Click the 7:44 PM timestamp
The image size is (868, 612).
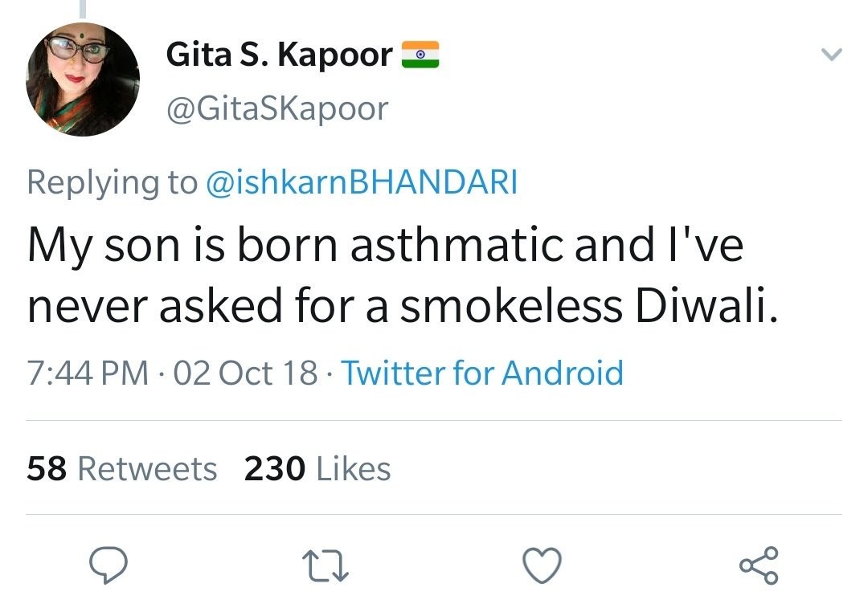click(88, 373)
